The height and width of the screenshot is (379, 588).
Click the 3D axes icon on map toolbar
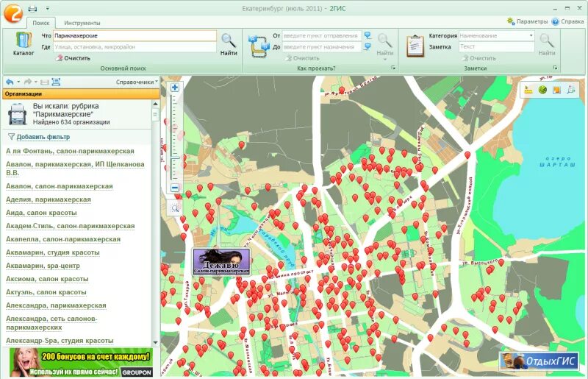coord(571,90)
